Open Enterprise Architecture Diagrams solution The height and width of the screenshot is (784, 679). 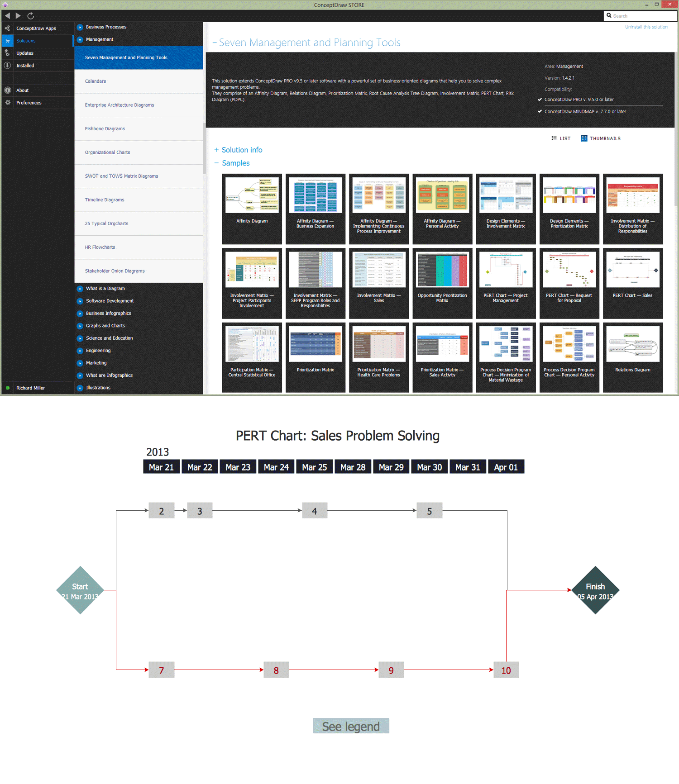139,105
